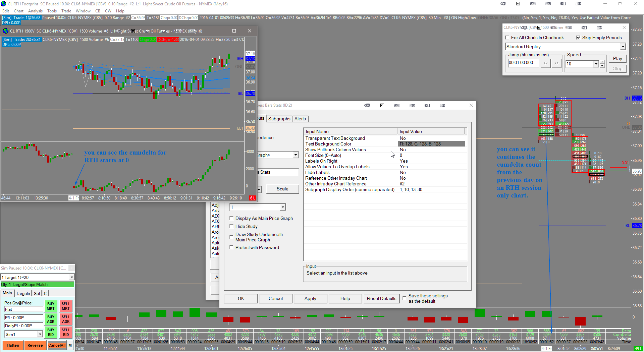Switch to the Subgraphs tab

click(279, 119)
